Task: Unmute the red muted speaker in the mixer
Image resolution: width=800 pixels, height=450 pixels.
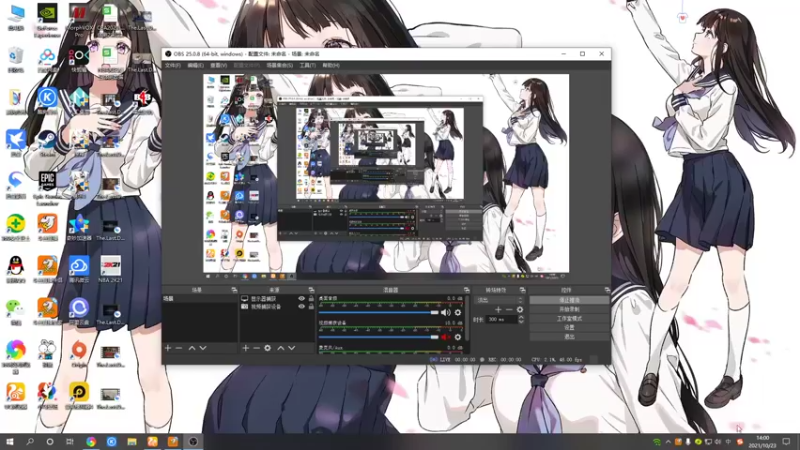Action: click(445, 337)
